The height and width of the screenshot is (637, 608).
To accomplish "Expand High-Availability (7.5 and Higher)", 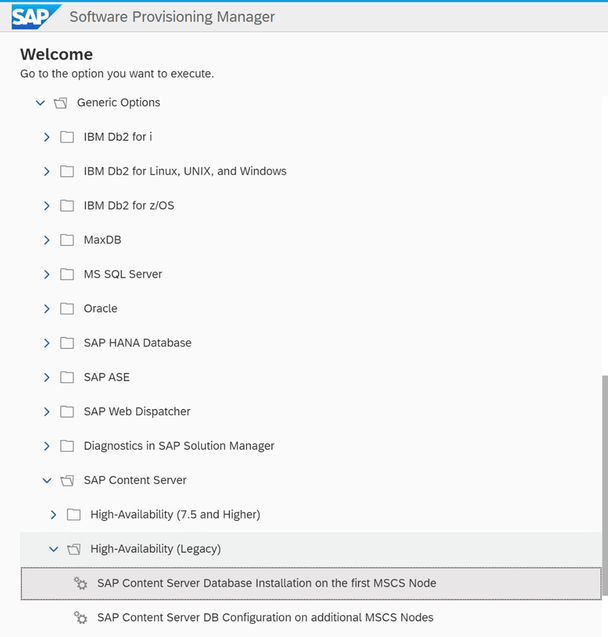I will (54, 515).
